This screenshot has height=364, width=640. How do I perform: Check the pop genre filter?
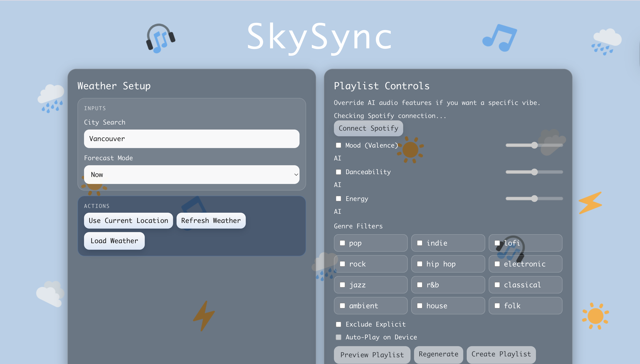coord(342,243)
